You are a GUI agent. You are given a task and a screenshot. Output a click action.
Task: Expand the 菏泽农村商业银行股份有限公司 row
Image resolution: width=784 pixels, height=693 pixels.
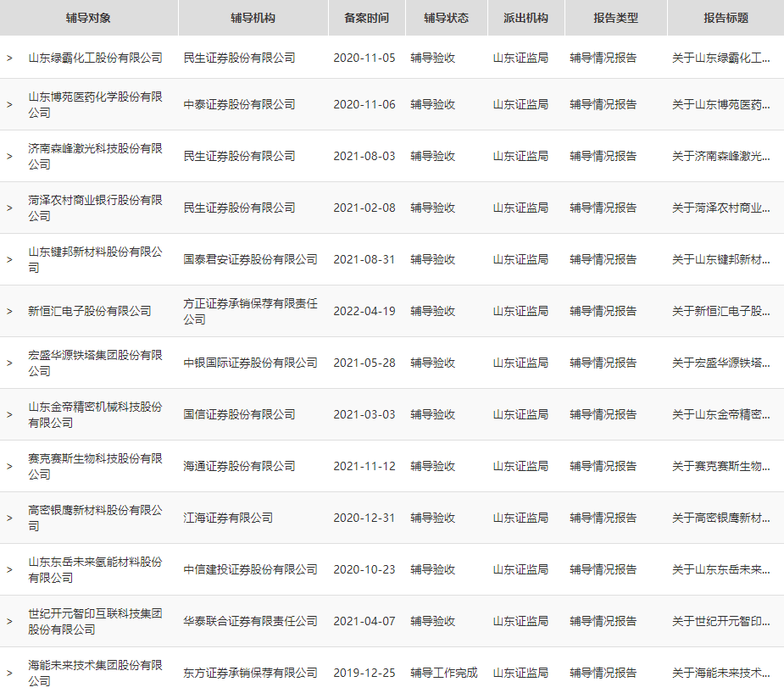[x=9, y=208]
